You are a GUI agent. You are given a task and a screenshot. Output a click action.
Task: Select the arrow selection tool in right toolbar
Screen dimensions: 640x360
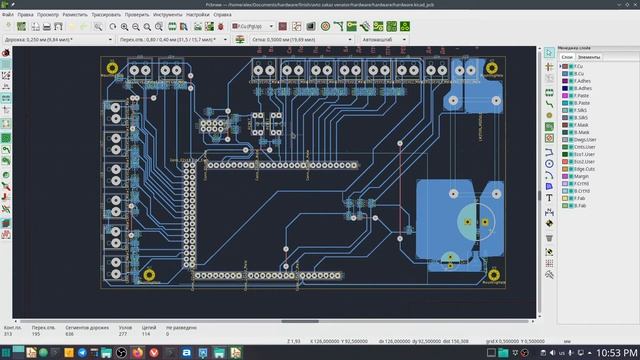(549, 53)
